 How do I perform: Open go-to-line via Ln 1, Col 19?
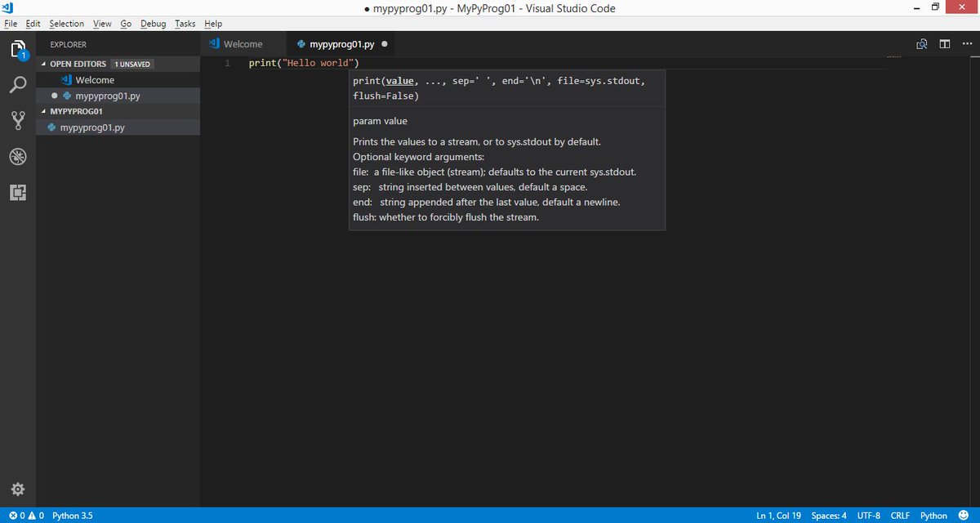(777, 516)
